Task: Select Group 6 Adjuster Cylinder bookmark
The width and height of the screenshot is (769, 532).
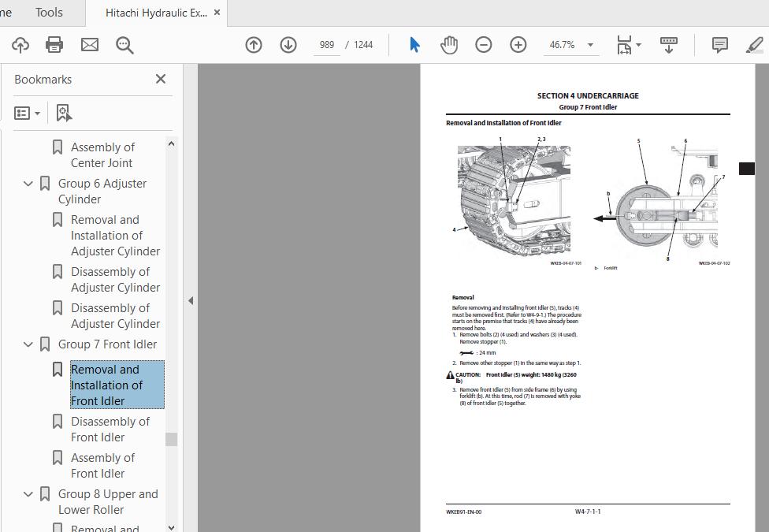Action: pos(102,192)
